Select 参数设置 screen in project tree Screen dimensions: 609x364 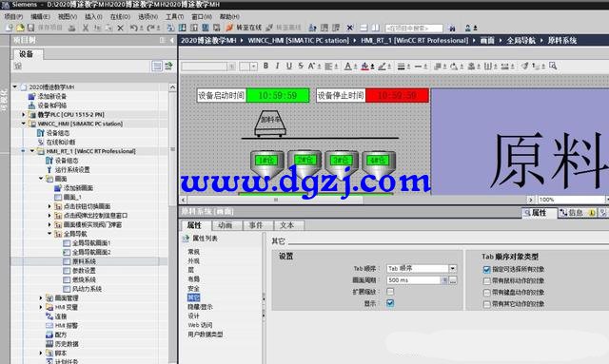[x=84, y=271]
